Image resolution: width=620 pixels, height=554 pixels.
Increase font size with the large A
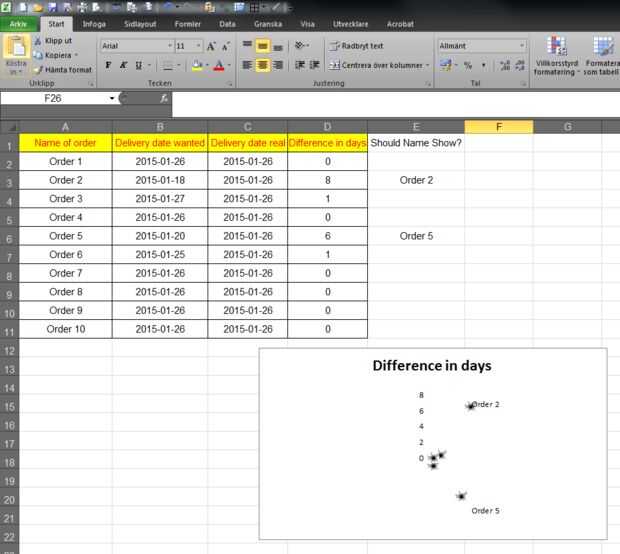pyautogui.click(x=211, y=46)
